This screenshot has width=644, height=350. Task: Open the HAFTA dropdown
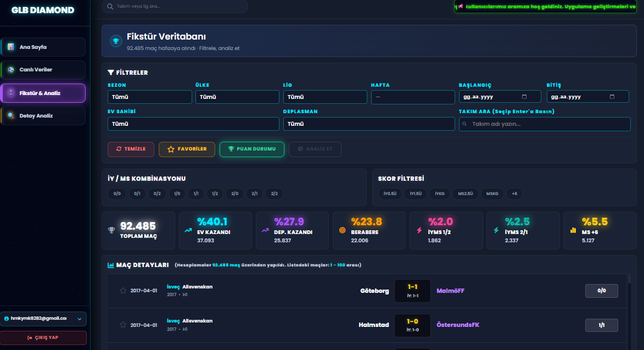point(413,97)
